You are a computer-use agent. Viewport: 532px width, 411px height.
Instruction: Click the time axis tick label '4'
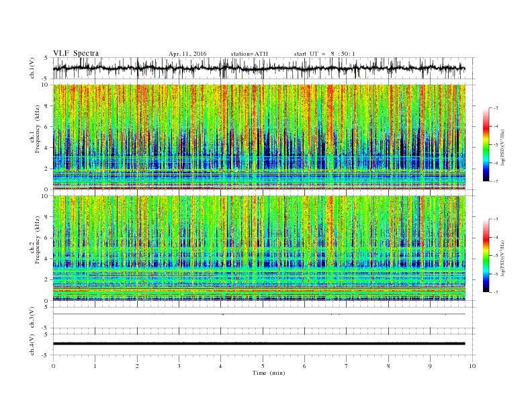point(221,366)
